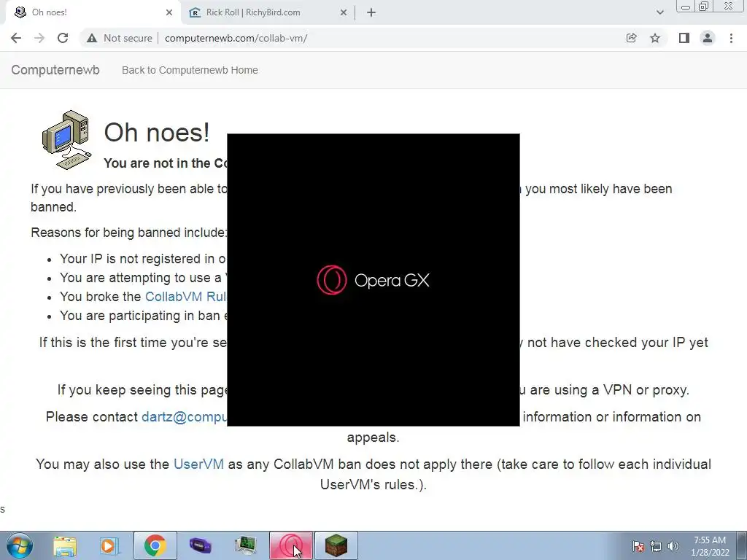Click the Computernewb brand link
Image resolution: width=747 pixels, height=560 pixels.
[55, 70]
